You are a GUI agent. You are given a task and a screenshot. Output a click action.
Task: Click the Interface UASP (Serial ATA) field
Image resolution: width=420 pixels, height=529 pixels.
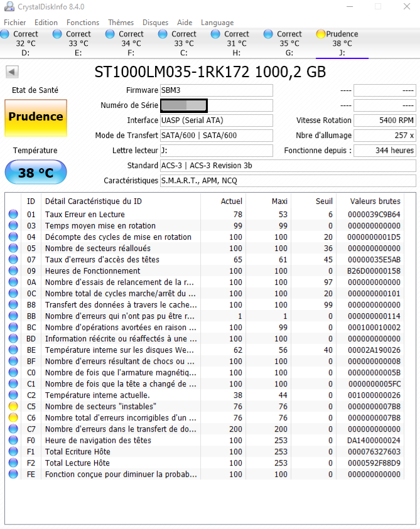coord(217,120)
